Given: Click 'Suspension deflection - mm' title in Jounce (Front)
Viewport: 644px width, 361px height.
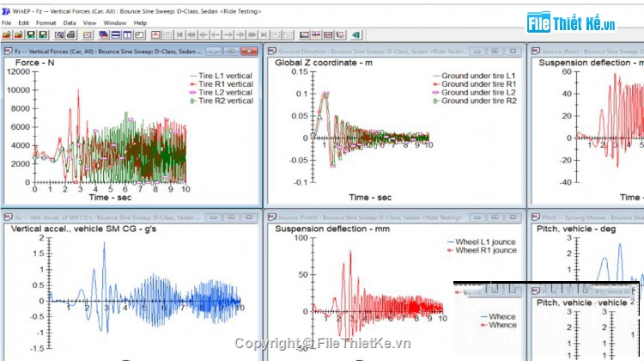Looking at the screenshot, I should (332, 229).
